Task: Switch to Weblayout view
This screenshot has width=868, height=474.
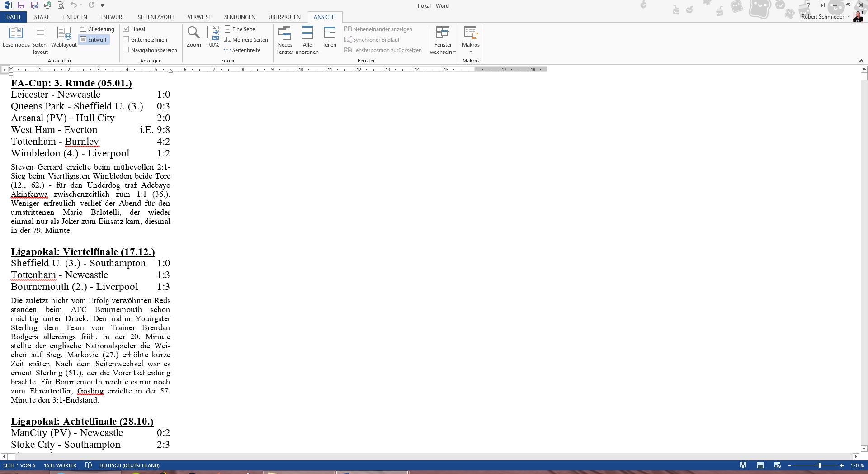Action: (x=64, y=37)
